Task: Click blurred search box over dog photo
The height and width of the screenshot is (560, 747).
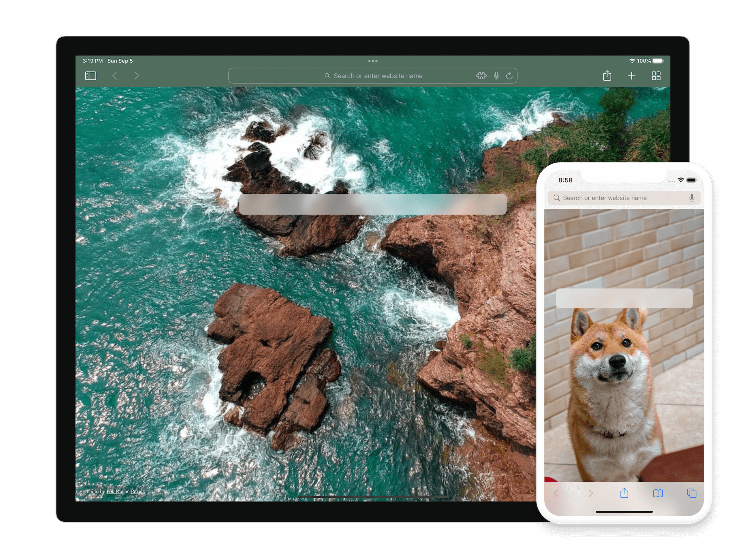Action: click(x=624, y=298)
